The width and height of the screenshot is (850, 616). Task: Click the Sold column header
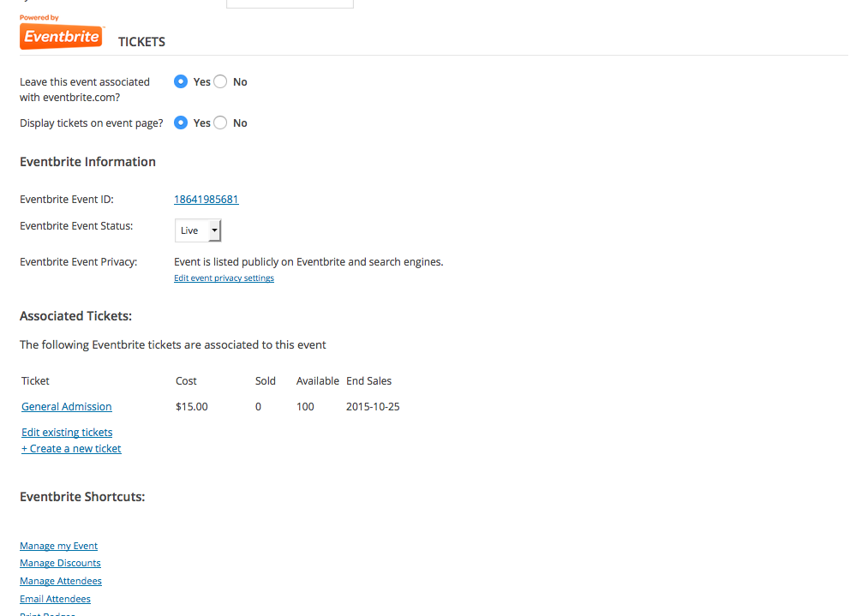pos(266,381)
